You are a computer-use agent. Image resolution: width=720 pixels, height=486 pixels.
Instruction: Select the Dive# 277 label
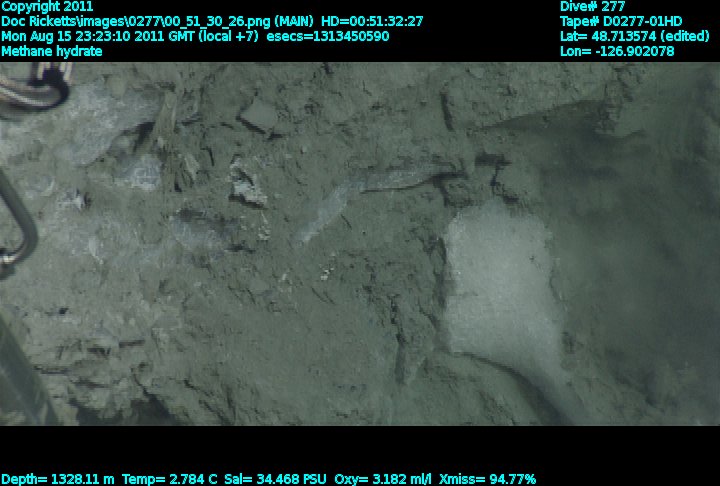pyautogui.click(x=592, y=6)
